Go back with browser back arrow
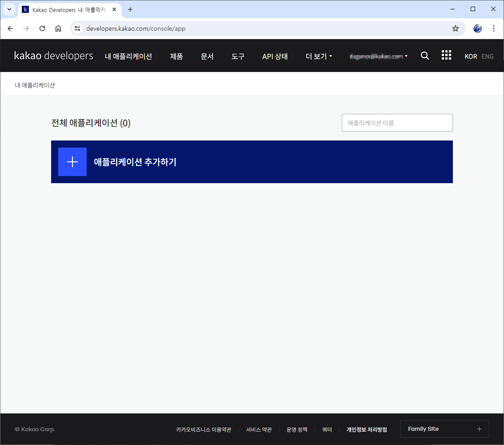The width and height of the screenshot is (504, 445). click(x=10, y=28)
